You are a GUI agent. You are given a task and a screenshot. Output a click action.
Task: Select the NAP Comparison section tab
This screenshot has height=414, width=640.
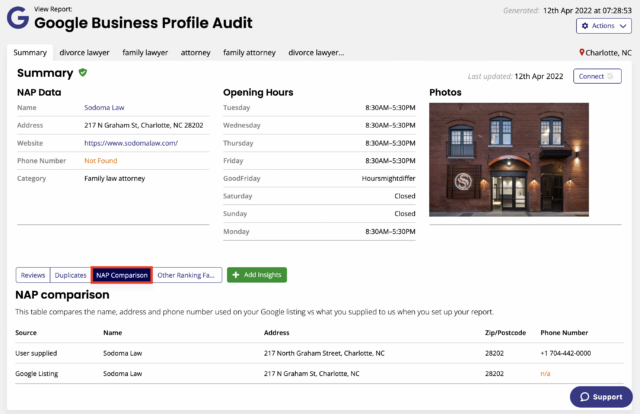122,275
